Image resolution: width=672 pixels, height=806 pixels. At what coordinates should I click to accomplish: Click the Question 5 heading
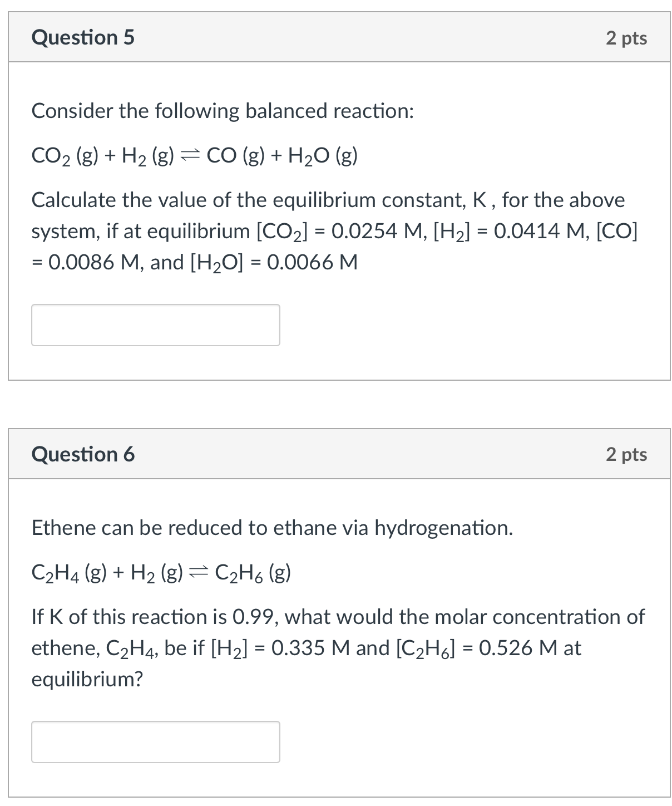pos(83,37)
